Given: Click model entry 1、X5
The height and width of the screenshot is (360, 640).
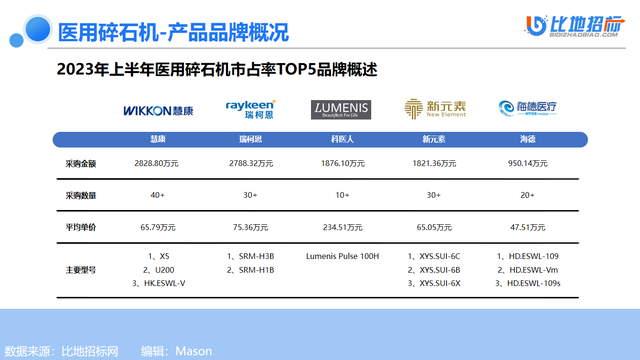Looking at the screenshot, I should click(x=158, y=256).
